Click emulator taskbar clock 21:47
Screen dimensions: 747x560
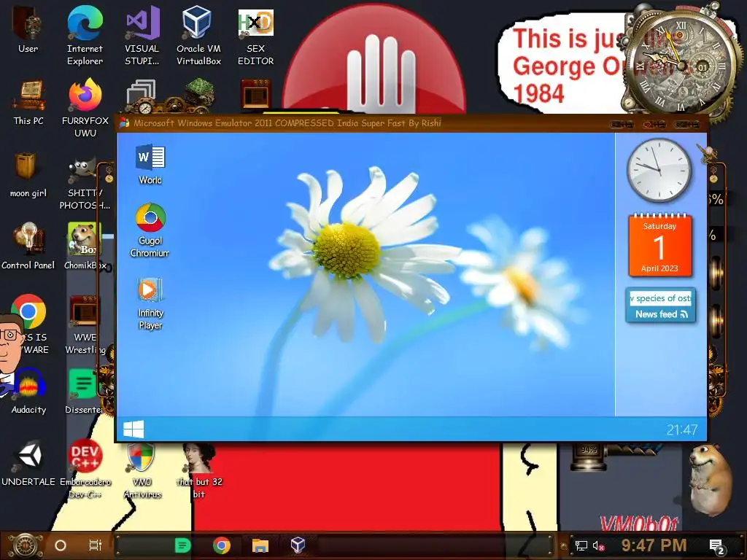pyautogui.click(x=682, y=430)
